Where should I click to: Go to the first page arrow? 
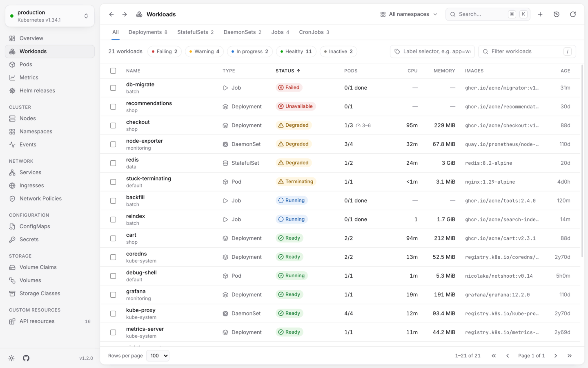pyautogui.click(x=494, y=356)
